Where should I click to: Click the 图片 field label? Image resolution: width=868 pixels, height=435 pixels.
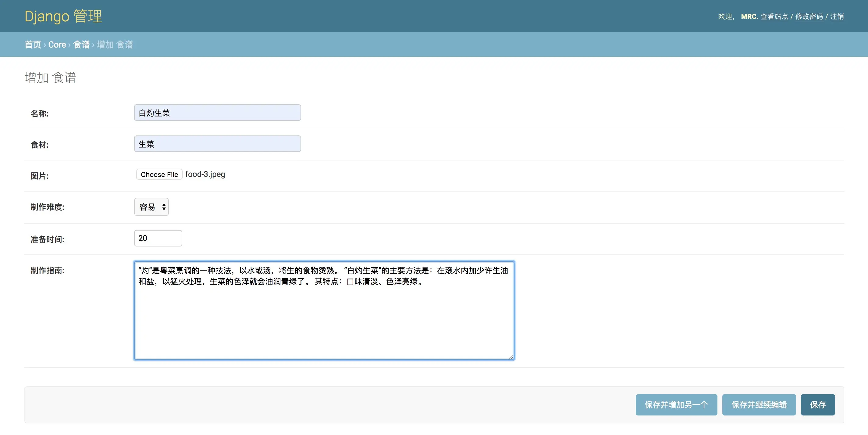39,176
